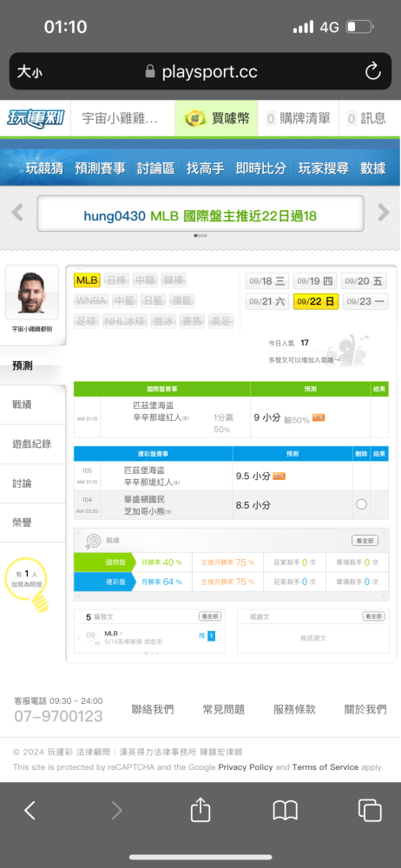Screen dimensions: 401x868
Task: Open the Safari share icon
Action: click(x=200, y=811)
